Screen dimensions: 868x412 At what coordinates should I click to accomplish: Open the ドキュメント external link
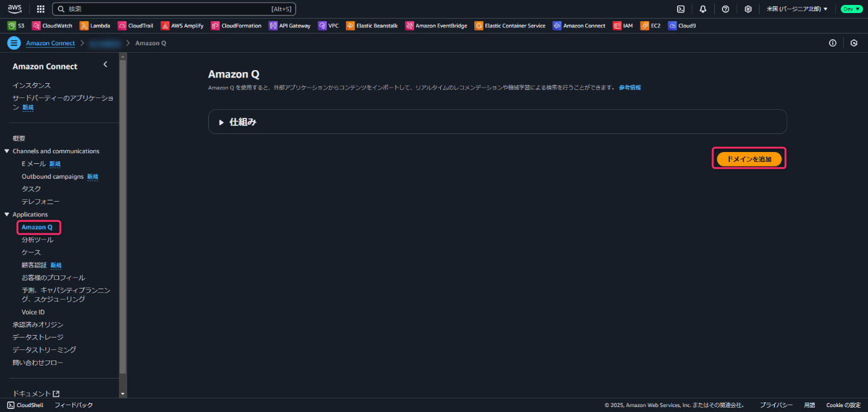[x=36, y=394]
